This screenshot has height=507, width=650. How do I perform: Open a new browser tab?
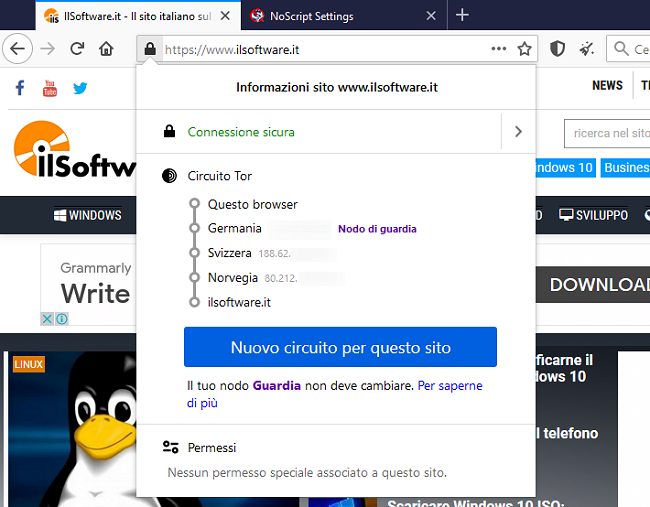tap(462, 15)
